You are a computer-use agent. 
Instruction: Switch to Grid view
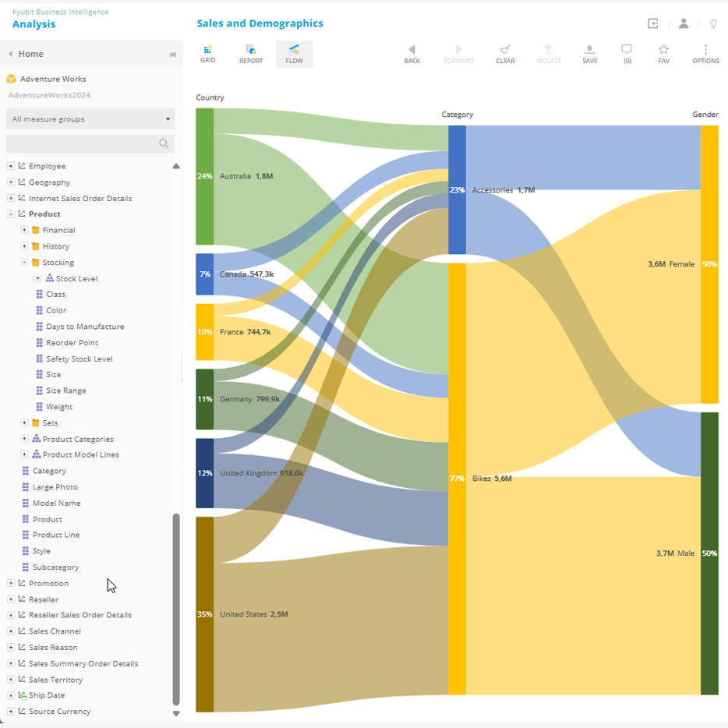tap(207, 53)
